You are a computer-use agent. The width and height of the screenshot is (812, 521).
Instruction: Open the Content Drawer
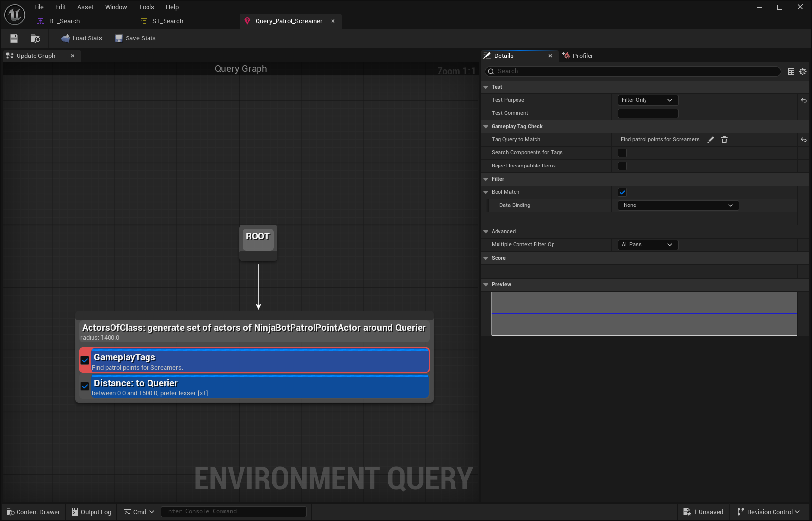tap(34, 512)
